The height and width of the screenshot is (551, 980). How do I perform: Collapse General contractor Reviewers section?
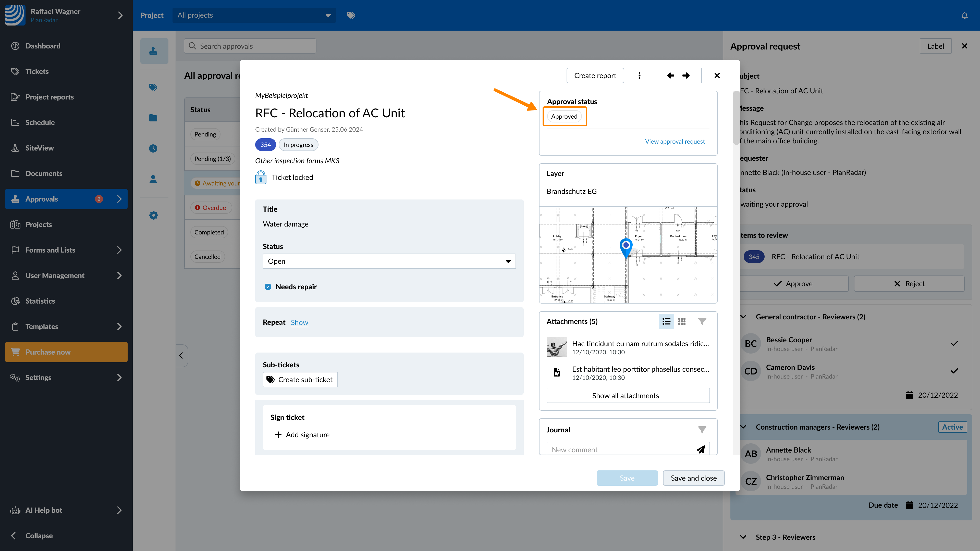743,317
